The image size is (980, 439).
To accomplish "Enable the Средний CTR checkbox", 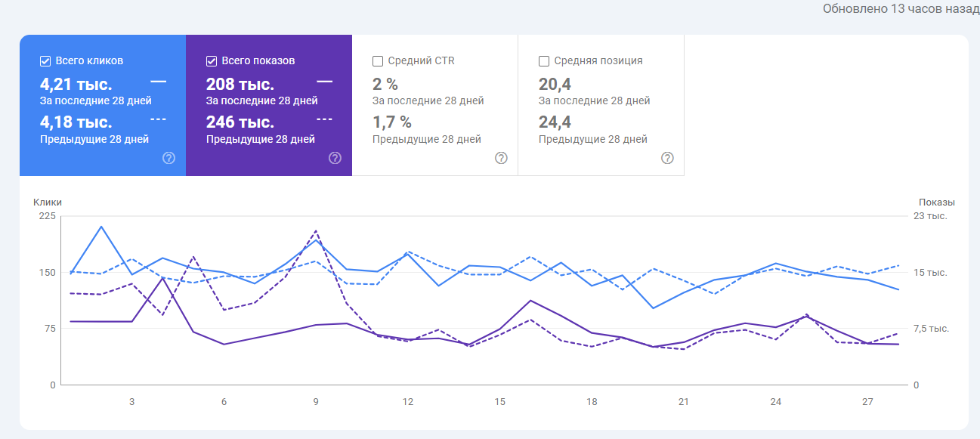I will (x=378, y=60).
